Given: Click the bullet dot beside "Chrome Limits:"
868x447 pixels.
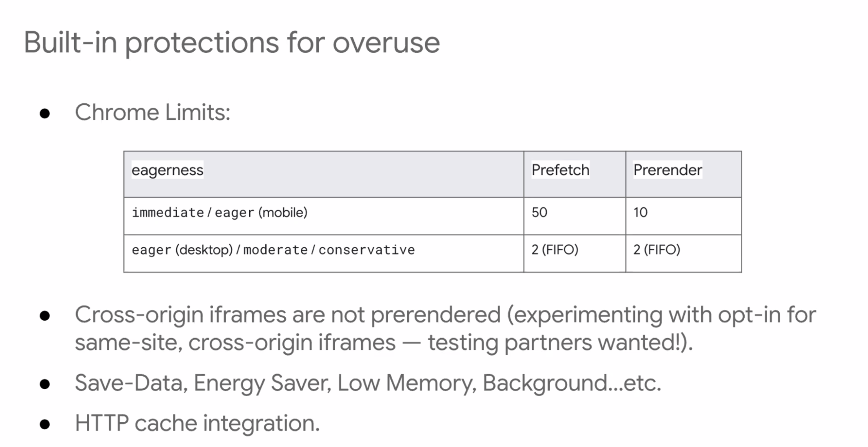Looking at the screenshot, I should click(x=45, y=114).
